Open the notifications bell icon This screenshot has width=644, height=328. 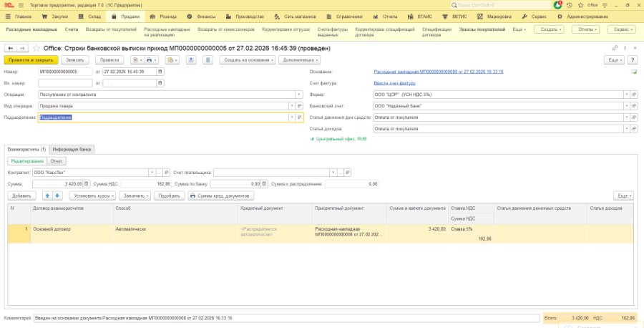pyautogui.click(x=557, y=5)
